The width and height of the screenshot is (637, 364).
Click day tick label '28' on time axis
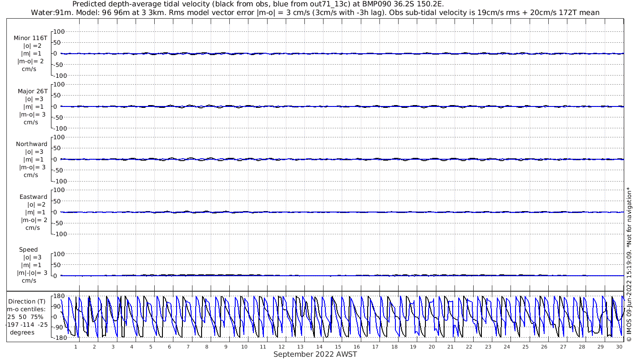(x=582, y=347)
